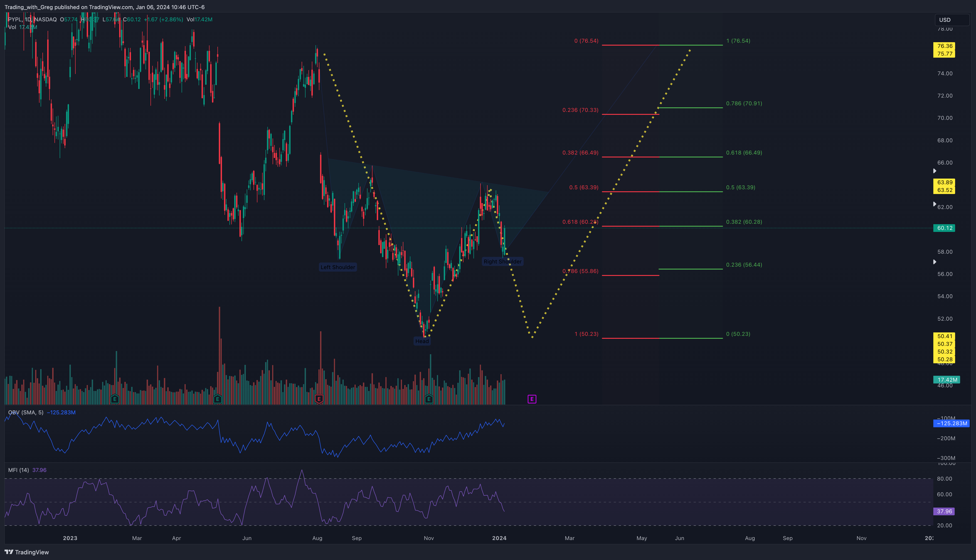976x560 pixels.
Task: Select the Head pattern label
Action: click(x=422, y=341)
